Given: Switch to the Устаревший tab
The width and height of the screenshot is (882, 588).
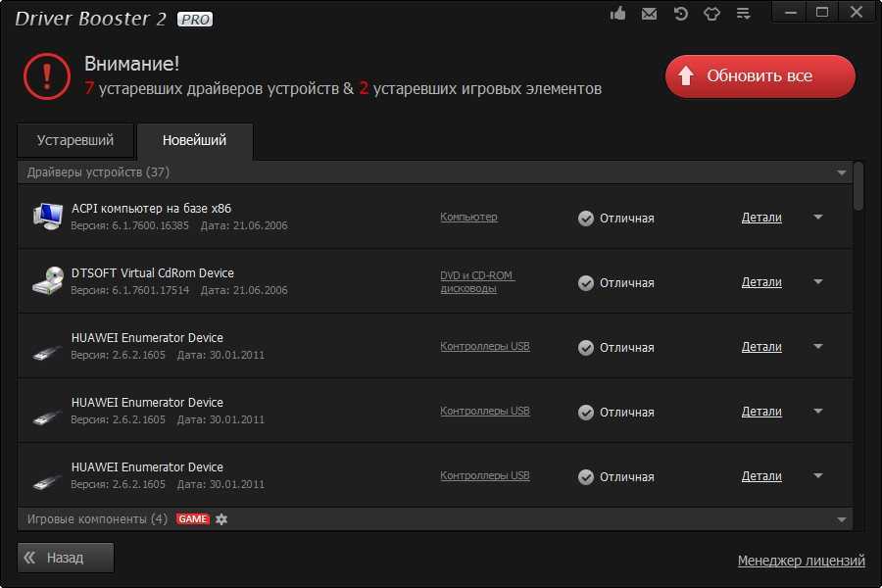Looking at the screenshot, I should tap(75, 140).
